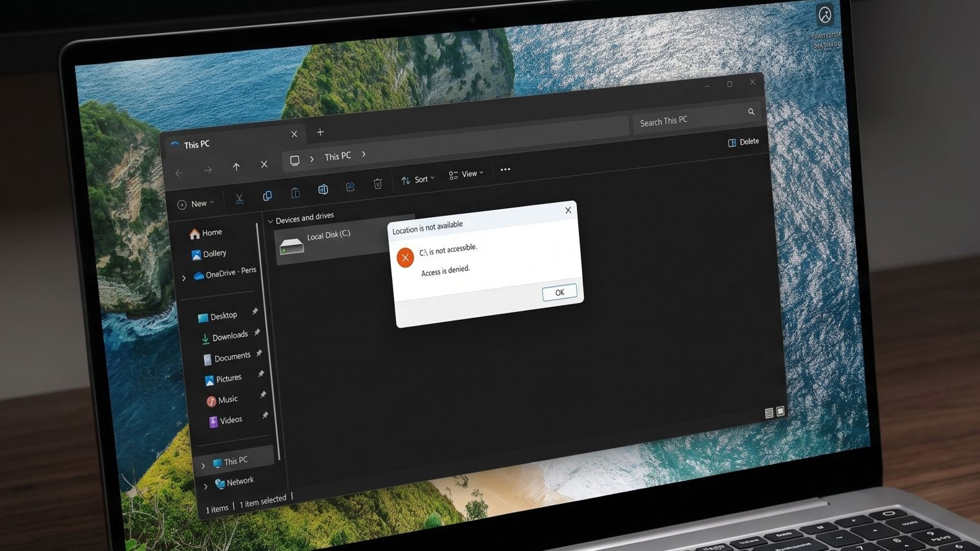
Task: Open Dollery in the sidebar
Action: pyautogui.click(x=209, y=254)
